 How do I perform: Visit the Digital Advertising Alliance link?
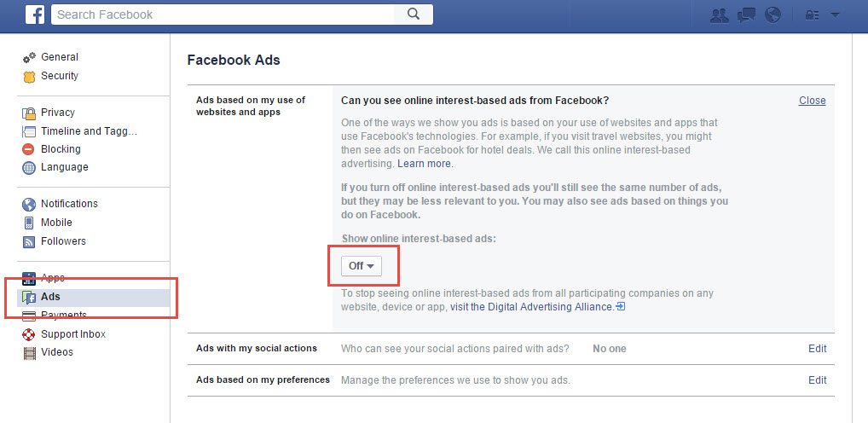pyautogui.click(x=531, y=307)
